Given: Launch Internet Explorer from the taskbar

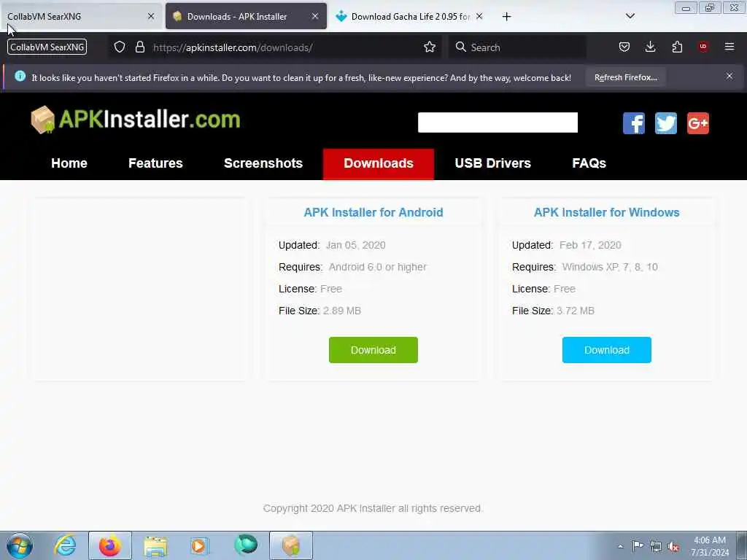Looking at the screenshot, I should (65, 545).
